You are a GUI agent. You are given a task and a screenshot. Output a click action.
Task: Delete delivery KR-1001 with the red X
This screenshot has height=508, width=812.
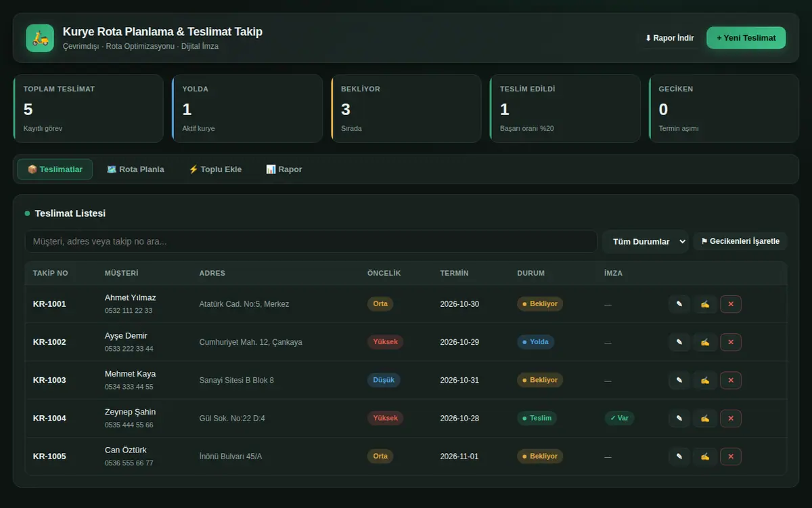point(731,304)
